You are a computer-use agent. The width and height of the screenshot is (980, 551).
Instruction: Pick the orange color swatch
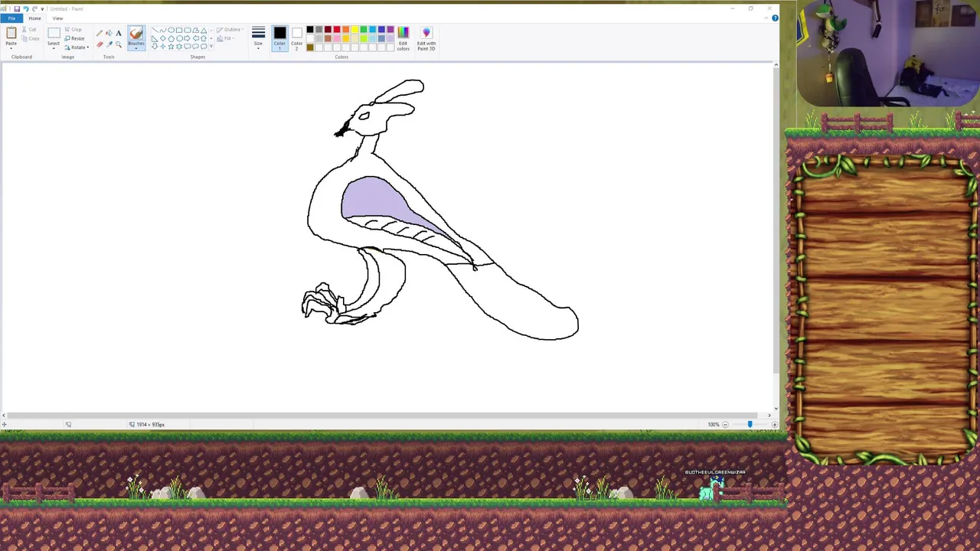pos(346,29)
